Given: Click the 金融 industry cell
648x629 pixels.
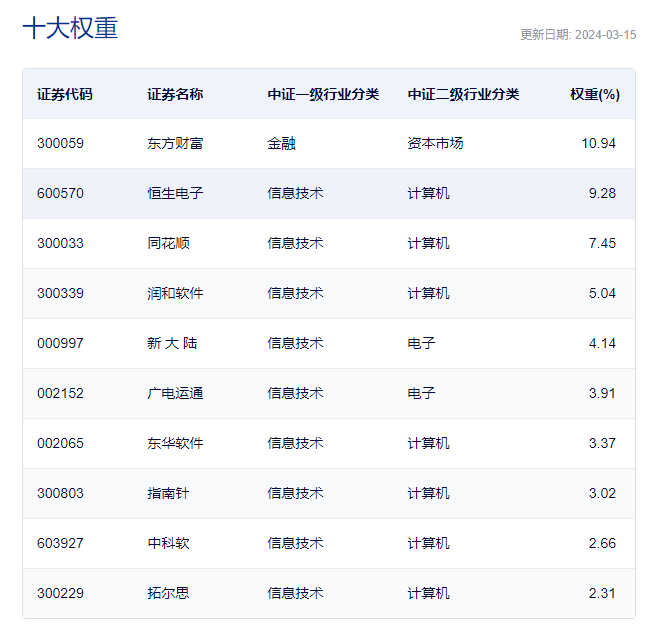Looking at the screenshot, I should (281, 143).
